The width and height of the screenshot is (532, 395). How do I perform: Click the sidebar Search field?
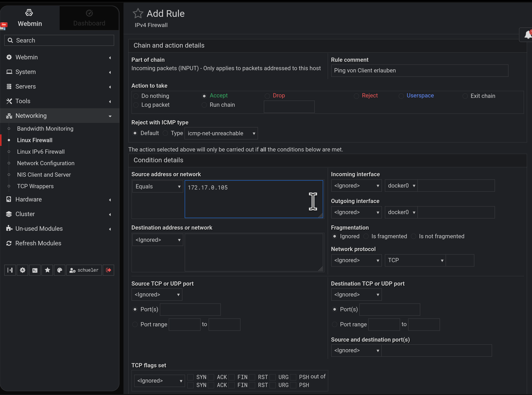(x=59, y=41)
